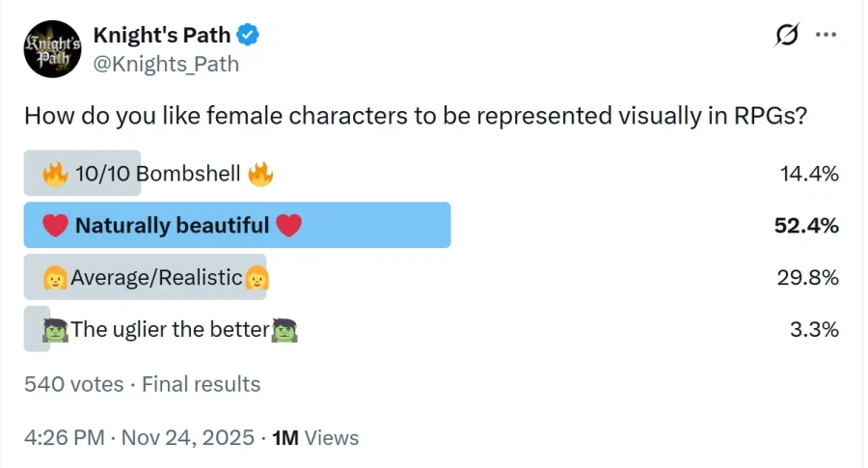Click the 540 votes text

[73, 384]
